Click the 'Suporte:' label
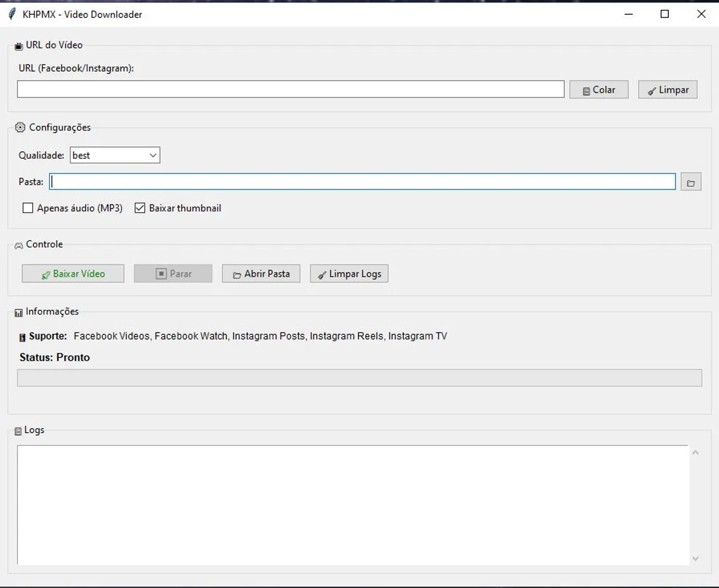 click(48, 336)
